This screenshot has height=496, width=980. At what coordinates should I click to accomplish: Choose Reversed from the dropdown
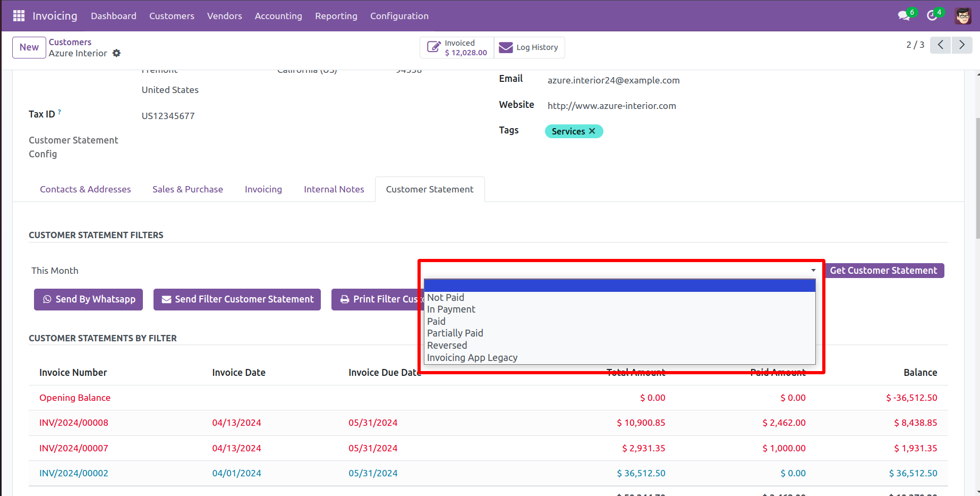click(620, 346)
